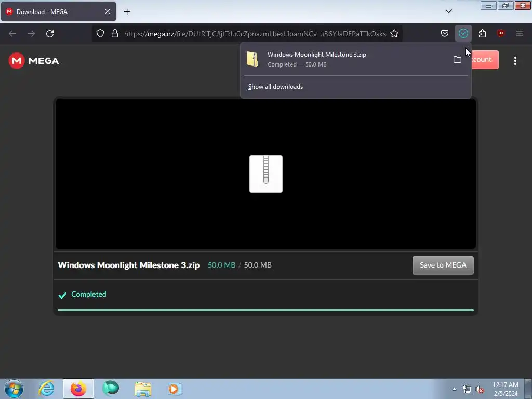Open the Windows Start menu
The height and width of the screenshot is (399, 532).
(x=14, y=389)
